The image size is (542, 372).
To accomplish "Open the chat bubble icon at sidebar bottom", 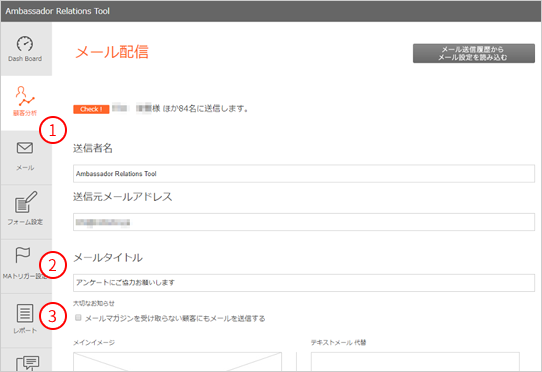I will 28,363.
